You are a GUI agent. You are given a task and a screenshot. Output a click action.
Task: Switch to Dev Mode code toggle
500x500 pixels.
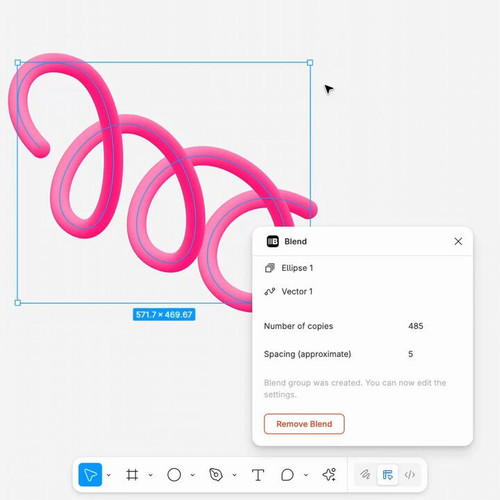[x=410, y=475]
